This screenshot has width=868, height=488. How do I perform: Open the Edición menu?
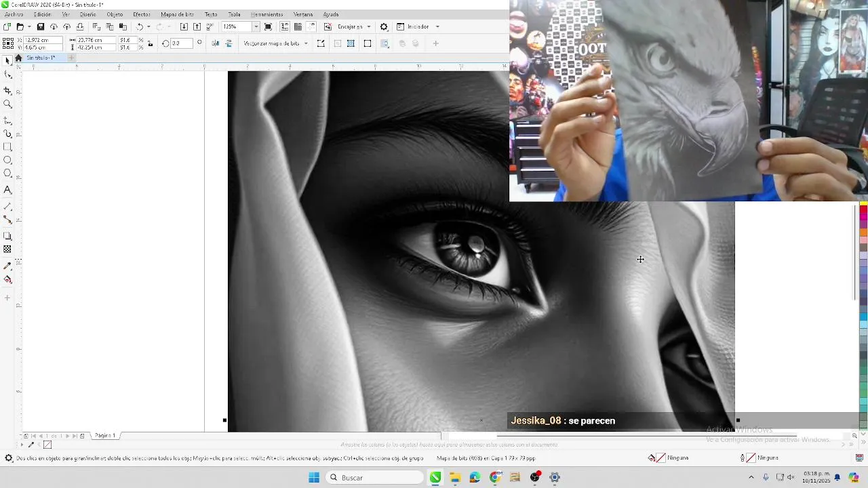pos(42,14)
